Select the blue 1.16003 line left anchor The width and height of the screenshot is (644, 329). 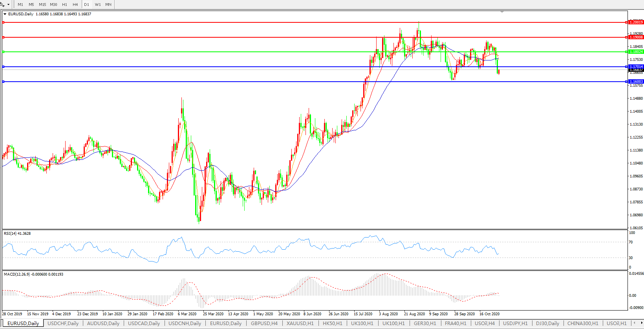click(x=4, y=82)
